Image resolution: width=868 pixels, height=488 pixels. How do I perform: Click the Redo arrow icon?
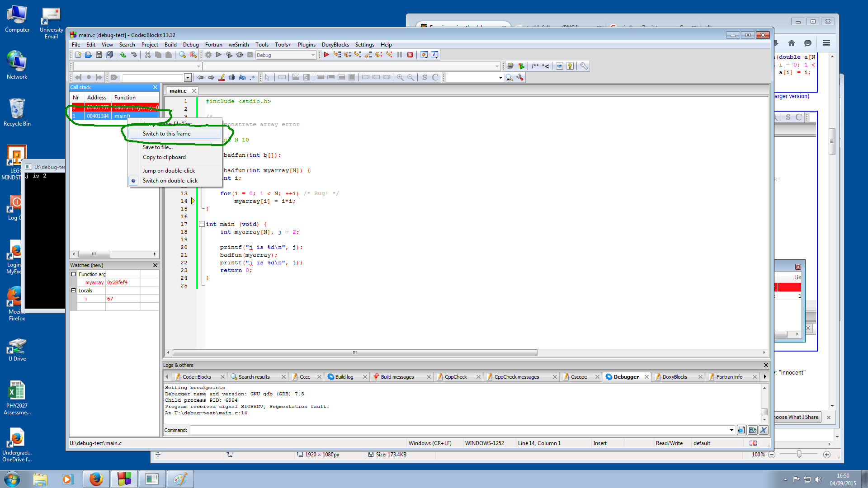(134, 55)
